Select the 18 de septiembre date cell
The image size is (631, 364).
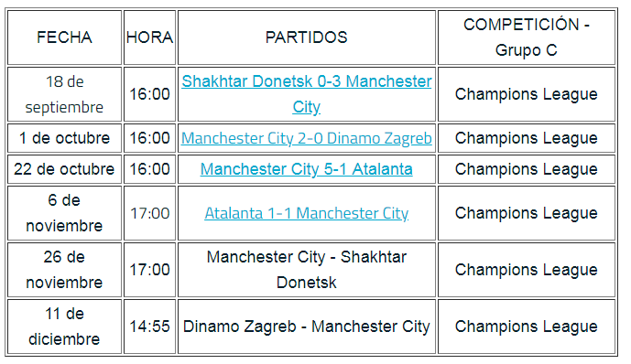[x=64, y=94]
